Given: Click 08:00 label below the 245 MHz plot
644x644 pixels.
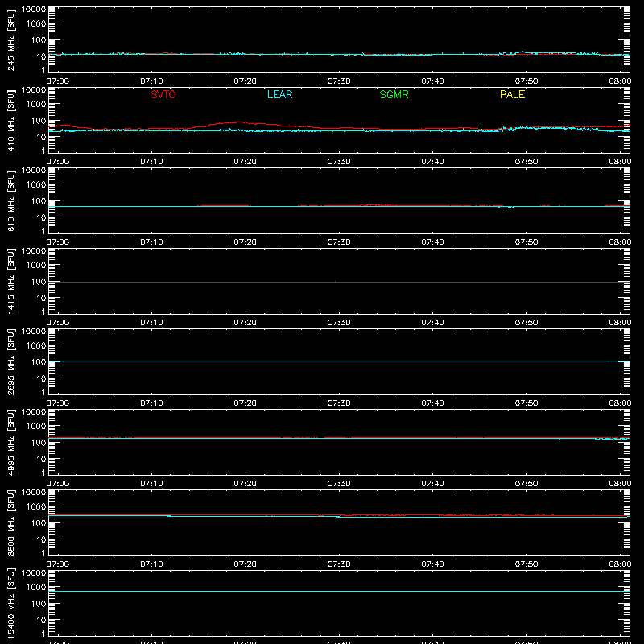Looking at the screenshot, I should (x=620, y=81).
